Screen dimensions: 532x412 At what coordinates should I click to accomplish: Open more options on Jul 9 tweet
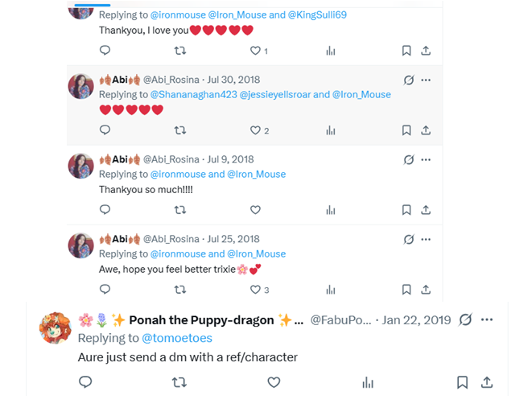click(426, 159)
